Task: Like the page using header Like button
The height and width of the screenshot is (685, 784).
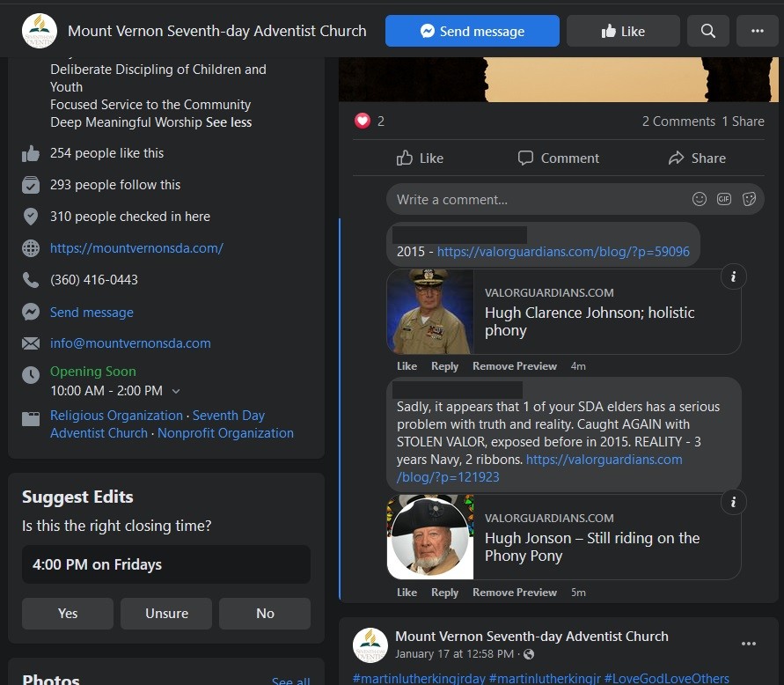Action: 622,31
